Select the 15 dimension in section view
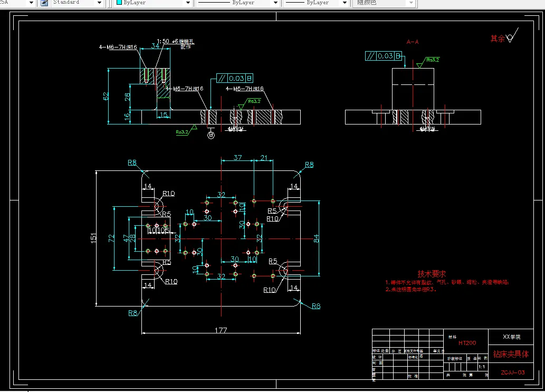Image resolution: width=545 pixels, height=392 pixels. click(164, 114)
